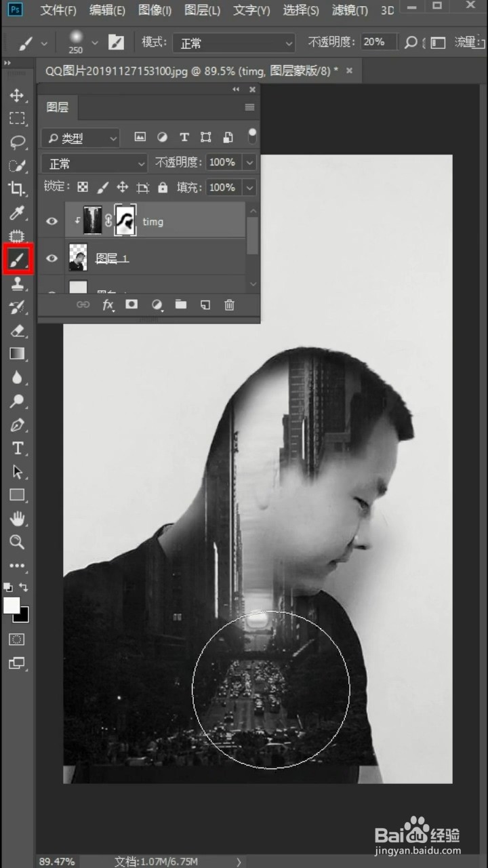Screen dimensions: 488x868
Task: Lock transparent pixels of the layer
Action: [x=82, y=187]
